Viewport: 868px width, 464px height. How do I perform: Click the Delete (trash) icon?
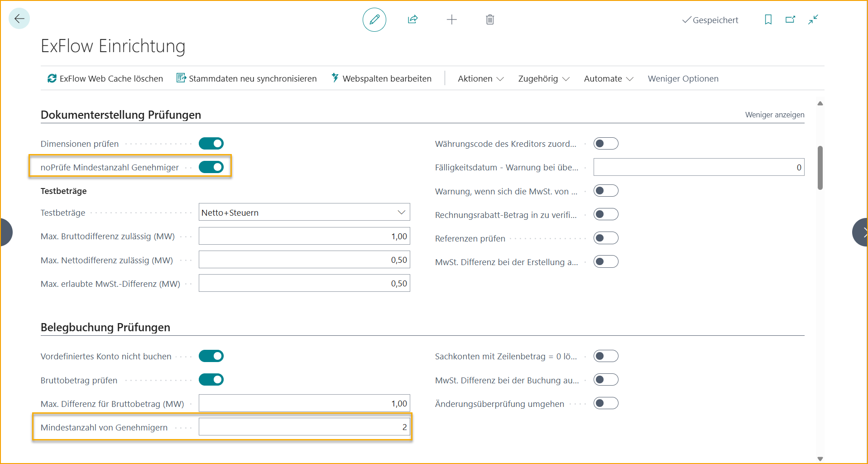point(489,19)
